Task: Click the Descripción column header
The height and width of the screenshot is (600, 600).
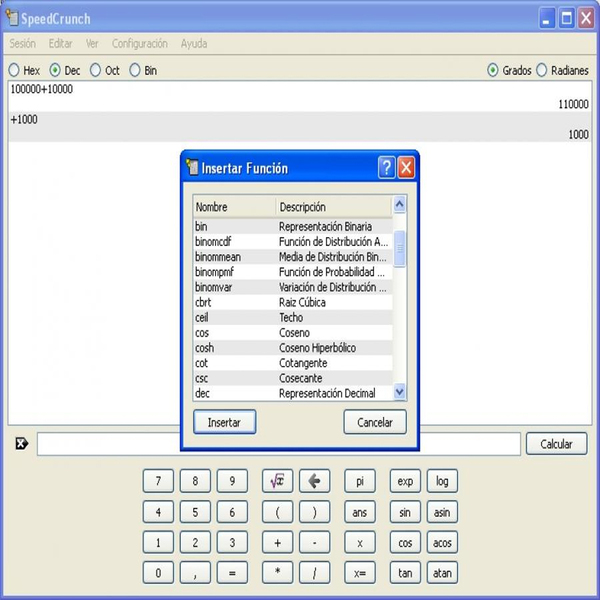Action: click(x=334, y=207)
